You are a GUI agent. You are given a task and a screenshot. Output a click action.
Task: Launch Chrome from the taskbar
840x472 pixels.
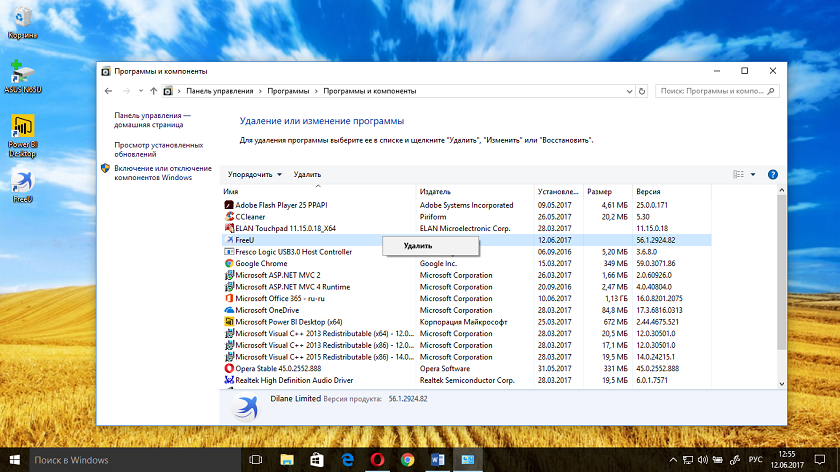pyautogui.click(x=408, y=460)
